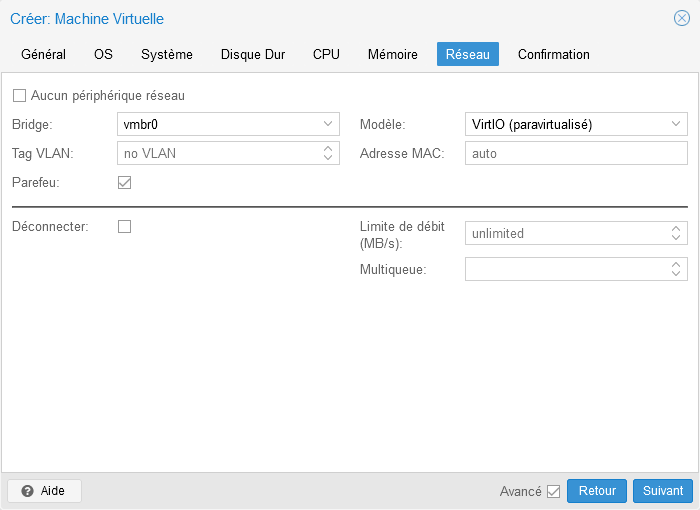Open help with the Aide button
The width and height of the screenshot is (700, 510).
[44, 491]
